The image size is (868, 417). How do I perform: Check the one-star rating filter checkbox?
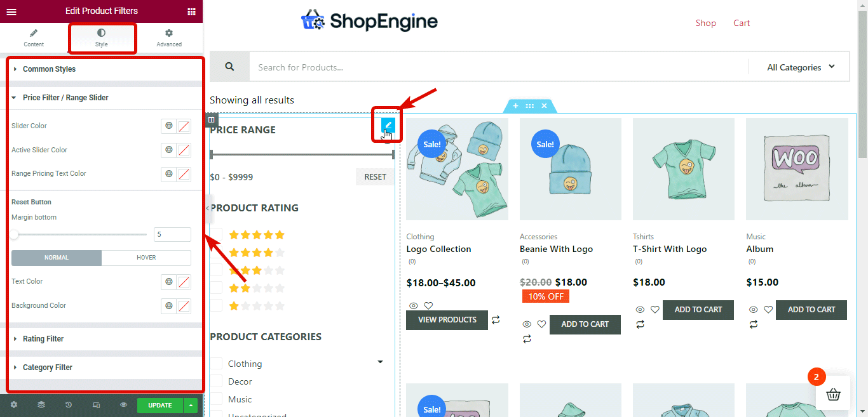point(216,305)
